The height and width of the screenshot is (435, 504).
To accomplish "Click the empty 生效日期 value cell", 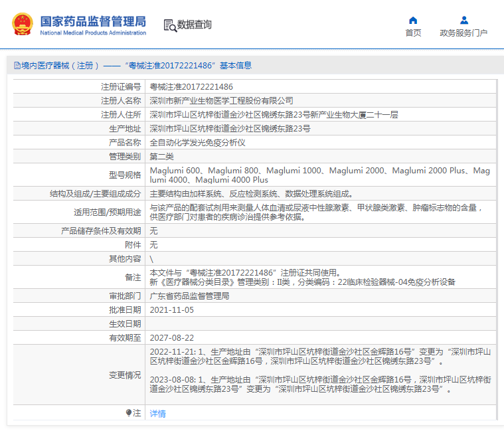I will (321, 323).
